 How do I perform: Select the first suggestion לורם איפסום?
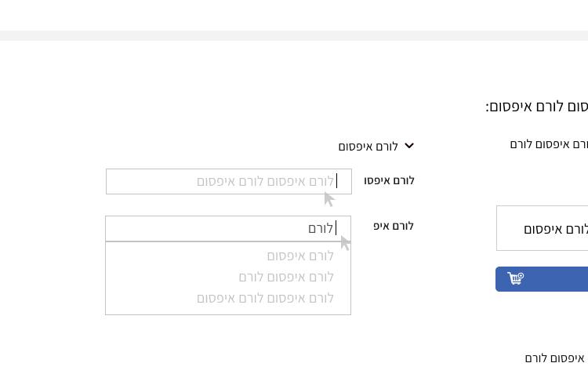tap(300, 256)
